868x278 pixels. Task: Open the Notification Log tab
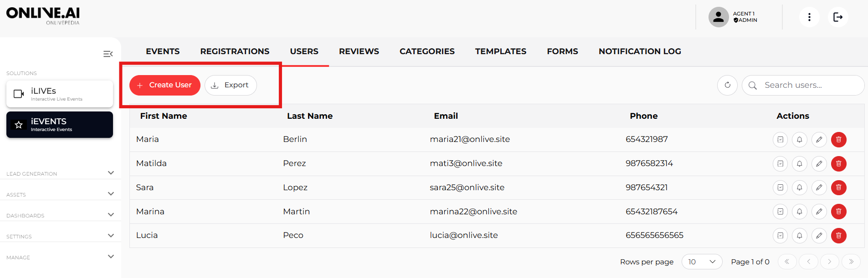pyautogui.click(x=639, y=51)
